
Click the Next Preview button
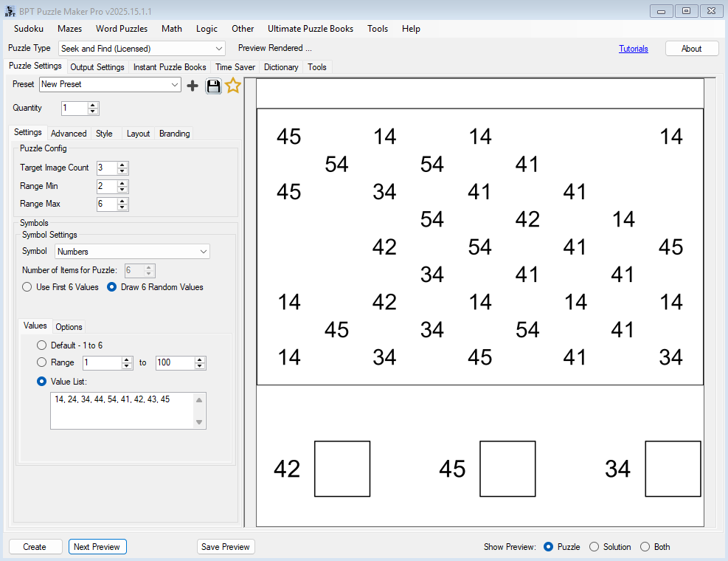(97, 547)
